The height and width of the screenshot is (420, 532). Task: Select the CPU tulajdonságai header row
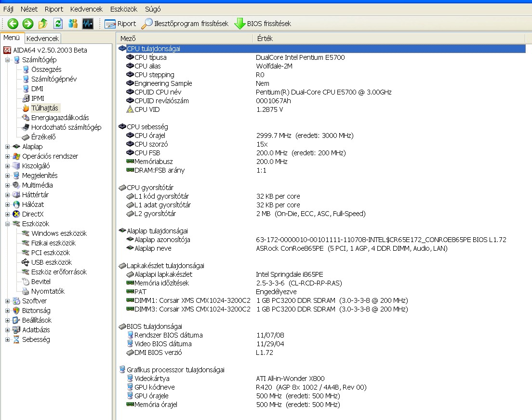click(321, 49)
